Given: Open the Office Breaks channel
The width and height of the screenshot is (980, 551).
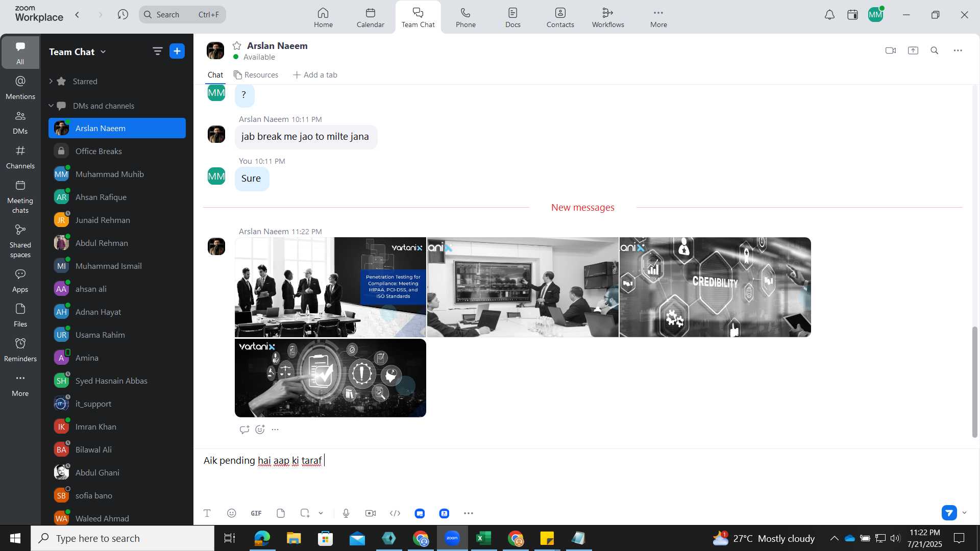Looking at the screenshot, I should [117, 151].
